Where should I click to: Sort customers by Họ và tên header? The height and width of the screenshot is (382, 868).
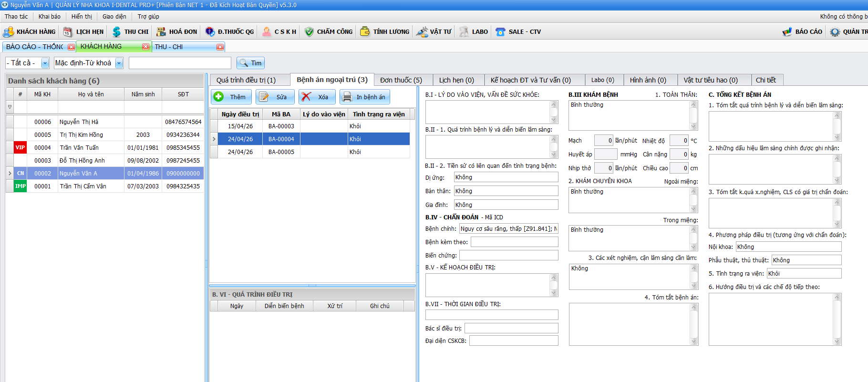(x=91, y=94)
